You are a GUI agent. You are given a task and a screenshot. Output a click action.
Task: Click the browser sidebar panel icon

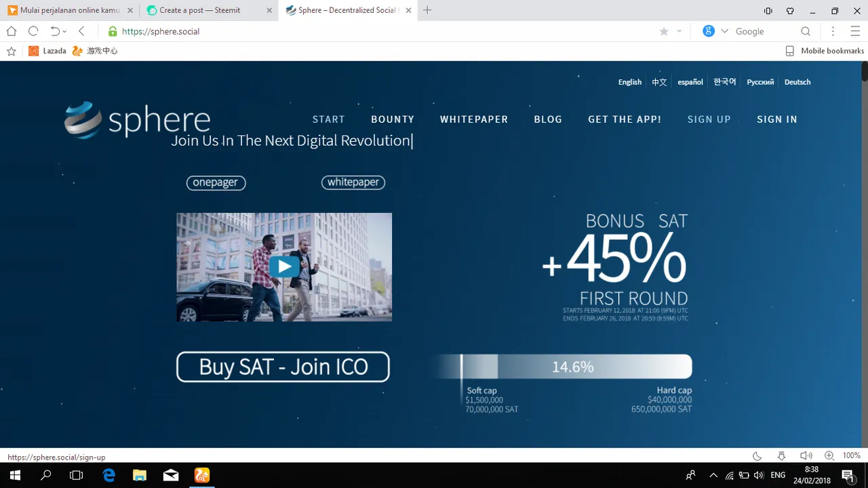[x=768, y=11]
